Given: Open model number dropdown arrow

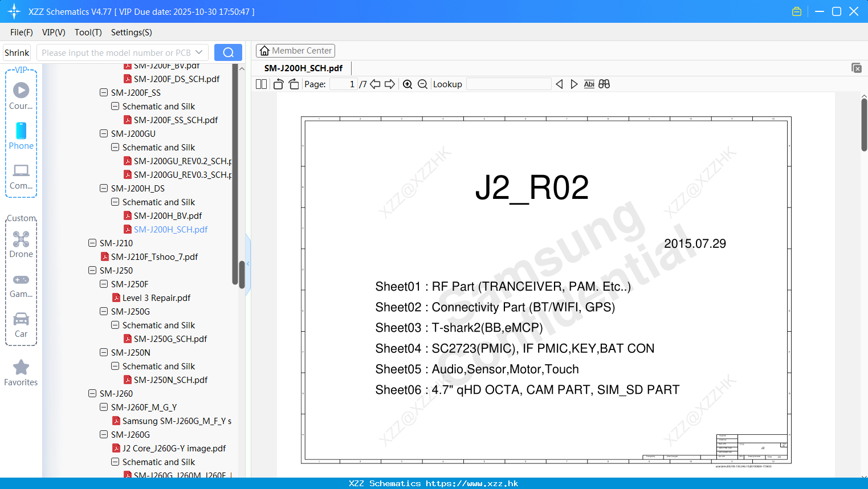Looking at the screenshot, I should (x=199, y=52).
